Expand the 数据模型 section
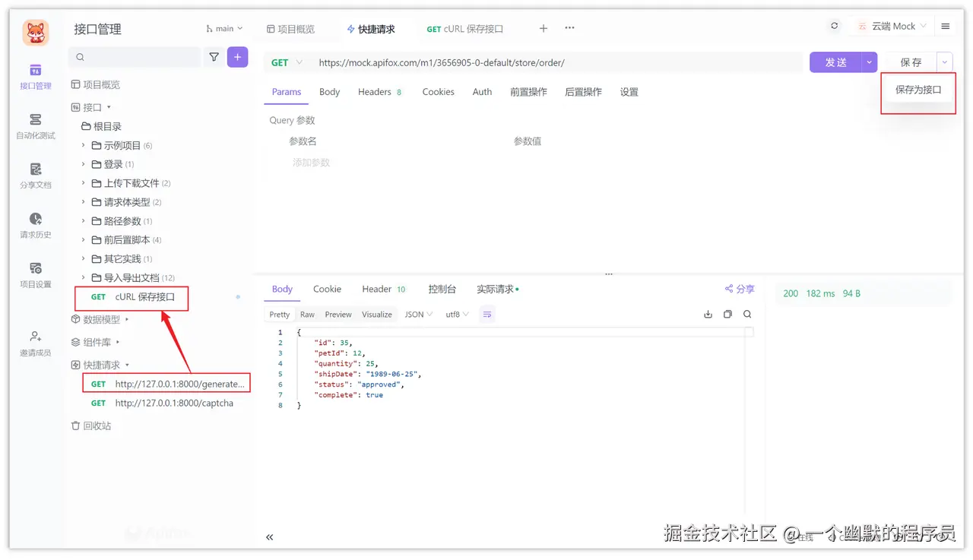The width and height of the screenshot is (973, 560). [x=127, y=320]
